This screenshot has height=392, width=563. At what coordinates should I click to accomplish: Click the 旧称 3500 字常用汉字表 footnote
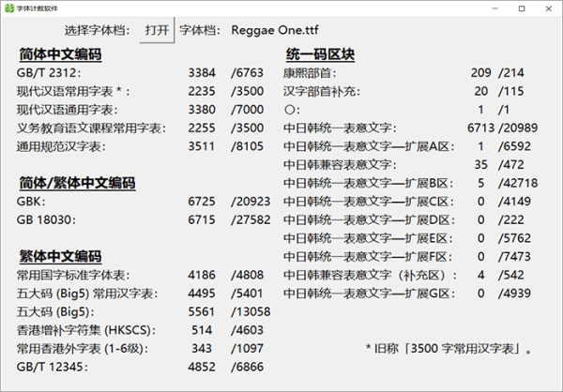449,349
